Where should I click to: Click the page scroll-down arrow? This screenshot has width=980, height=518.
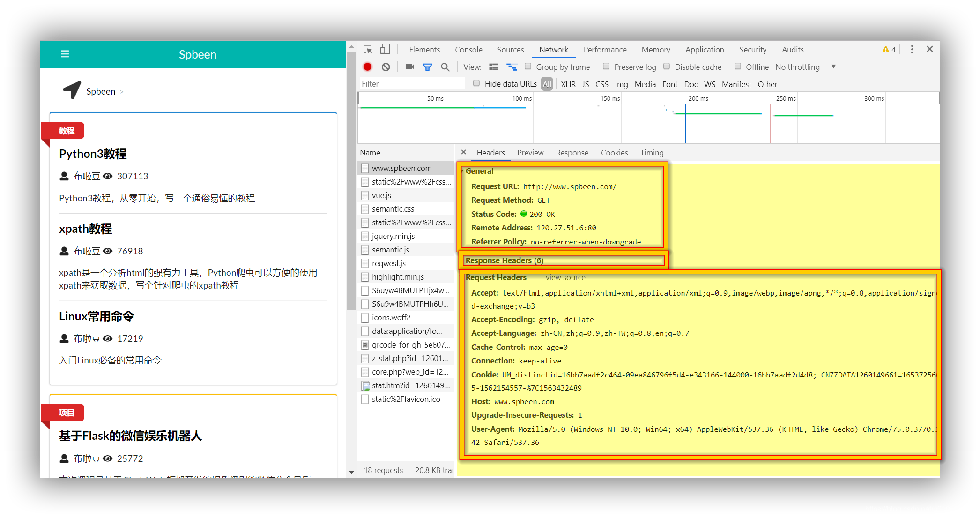[x=351, y=472]
